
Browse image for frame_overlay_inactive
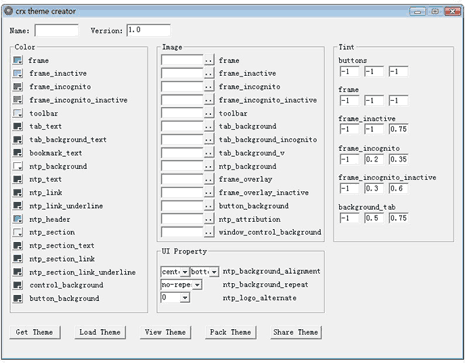209,193
